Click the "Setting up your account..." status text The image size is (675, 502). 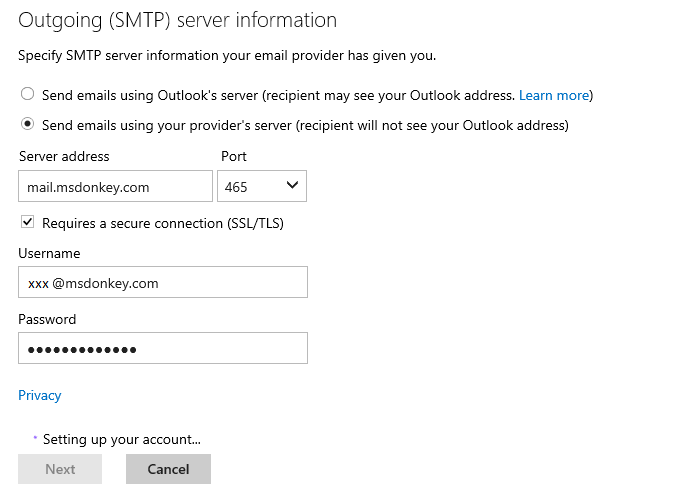[122, 439]
